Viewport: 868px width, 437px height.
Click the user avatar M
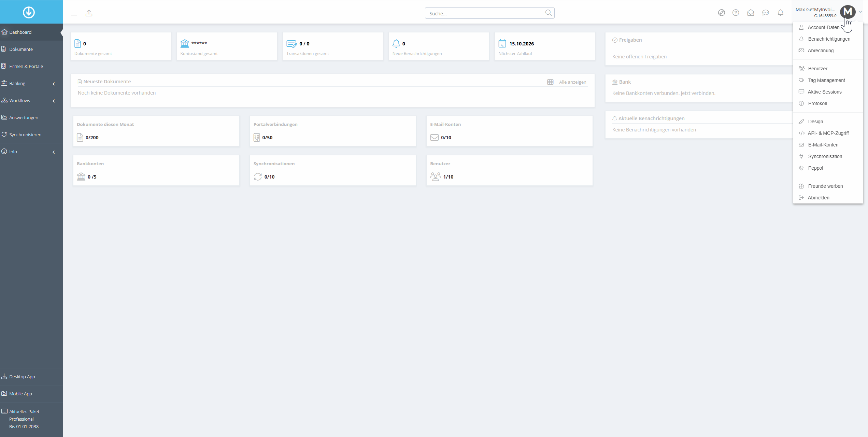point(848,12)
